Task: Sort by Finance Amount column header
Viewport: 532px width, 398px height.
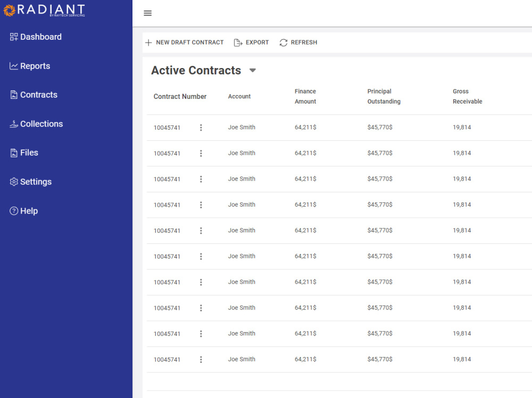Action: click(x=305, y=96)
